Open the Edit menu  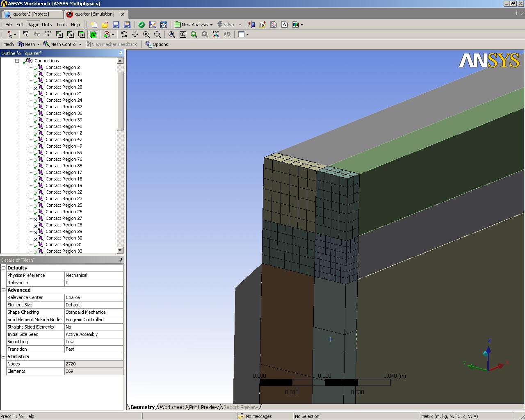pos(20,25)
